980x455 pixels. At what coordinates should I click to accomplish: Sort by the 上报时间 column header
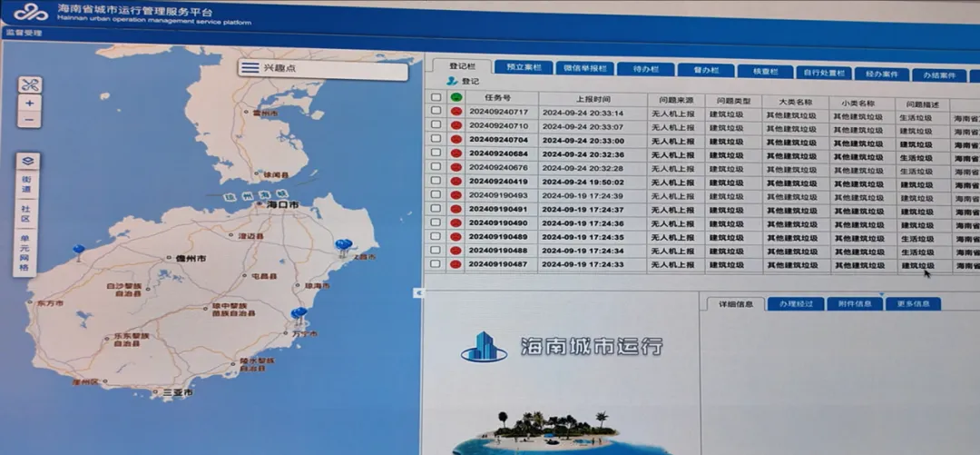593,98
